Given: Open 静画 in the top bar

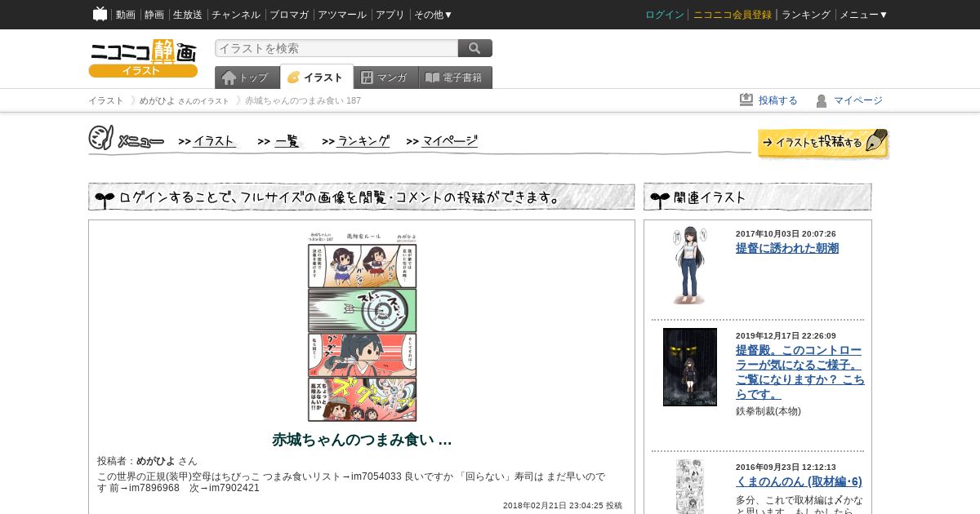Looking at the screenshot, I should point(154,15).
